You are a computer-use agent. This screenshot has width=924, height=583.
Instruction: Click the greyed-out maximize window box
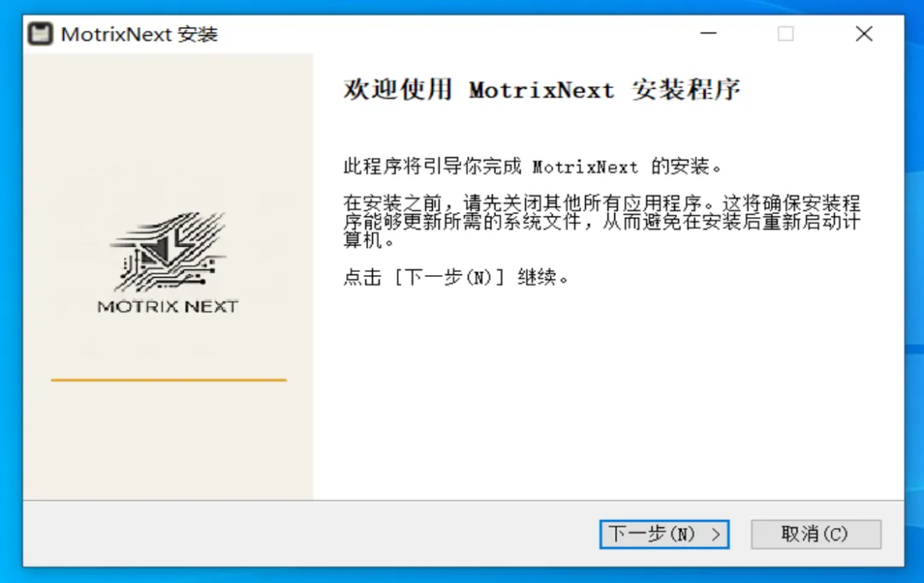(x=785, y=33)
